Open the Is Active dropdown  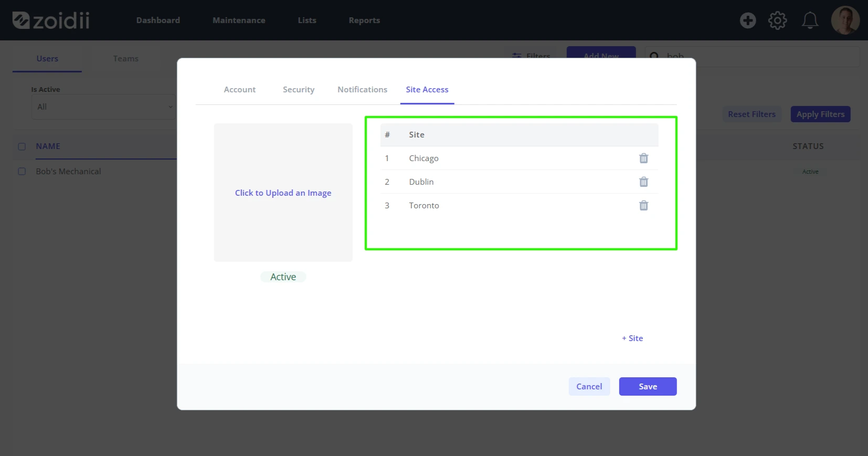coord(103,107)
